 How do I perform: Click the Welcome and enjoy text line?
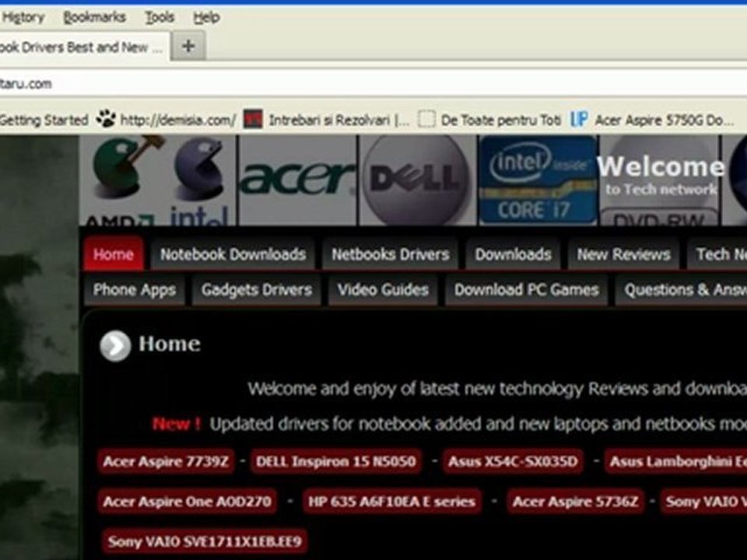497,389
